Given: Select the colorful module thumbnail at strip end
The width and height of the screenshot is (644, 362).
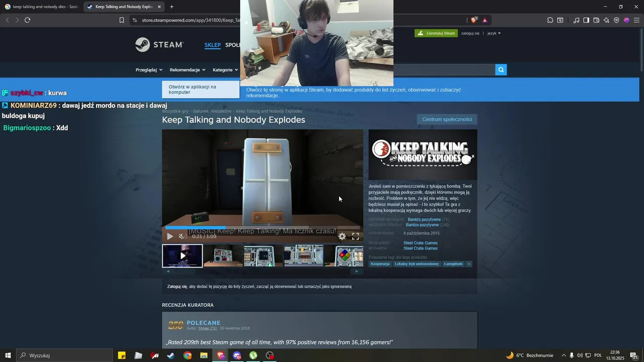Looking at the screenshot, I should (344, 256).
